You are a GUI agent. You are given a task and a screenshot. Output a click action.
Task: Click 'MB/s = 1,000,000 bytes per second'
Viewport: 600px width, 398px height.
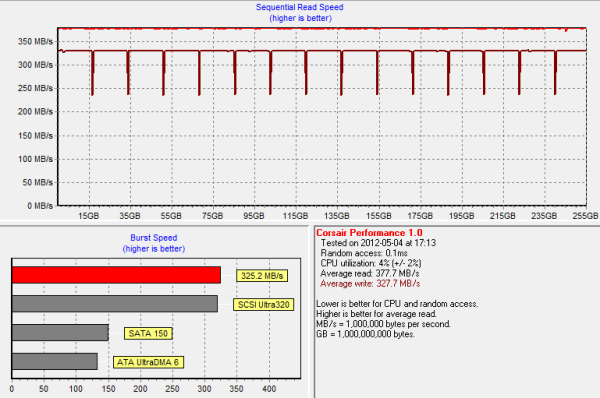tap(383, 324)
